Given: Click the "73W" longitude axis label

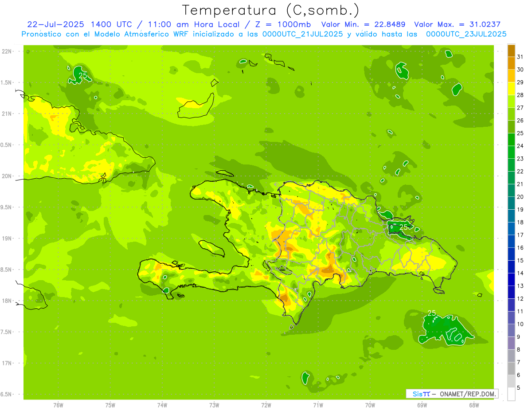Looking at the screenshot, I should (x=214, y=405).
